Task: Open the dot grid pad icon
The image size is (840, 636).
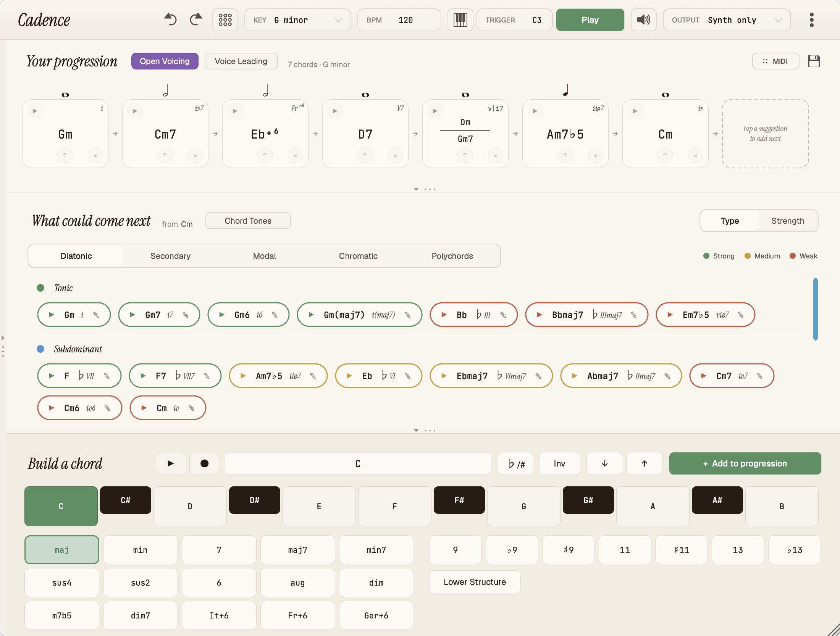Action: (x=225, y=20)
